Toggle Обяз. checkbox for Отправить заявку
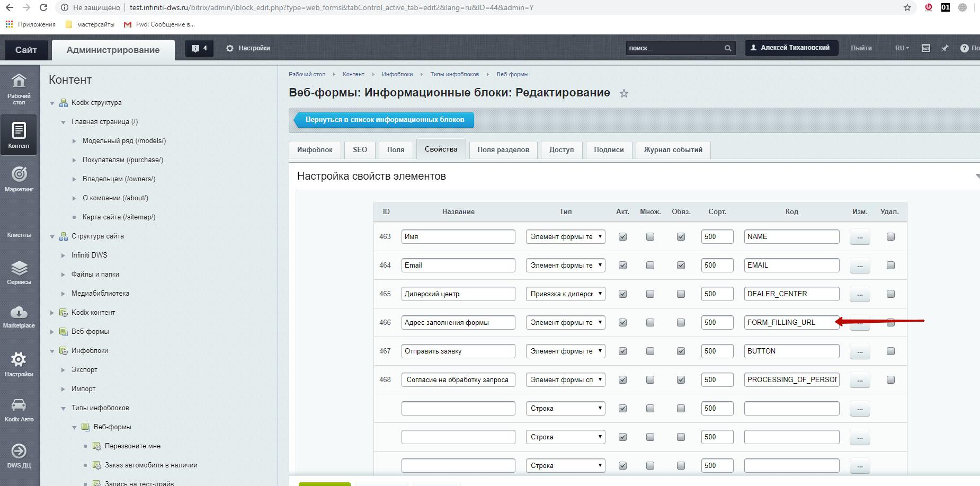This screenshot has width=980, height=486. coord(681,351)
